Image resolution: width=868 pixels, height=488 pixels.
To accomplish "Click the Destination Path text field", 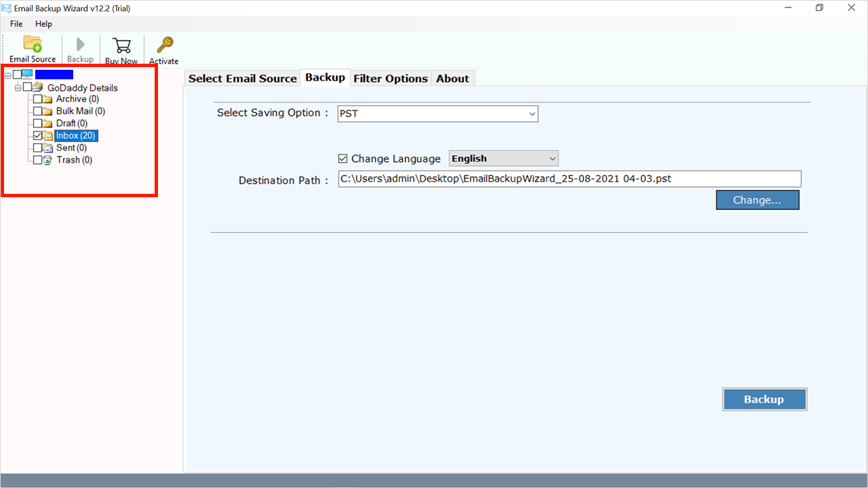I will coord(569,179).
